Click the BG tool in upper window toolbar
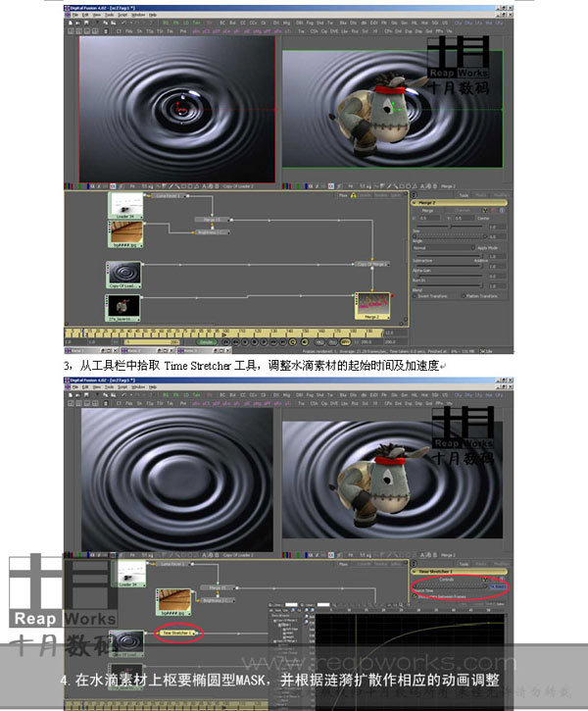Screen dimensions: 588x711 click(166, 23)
